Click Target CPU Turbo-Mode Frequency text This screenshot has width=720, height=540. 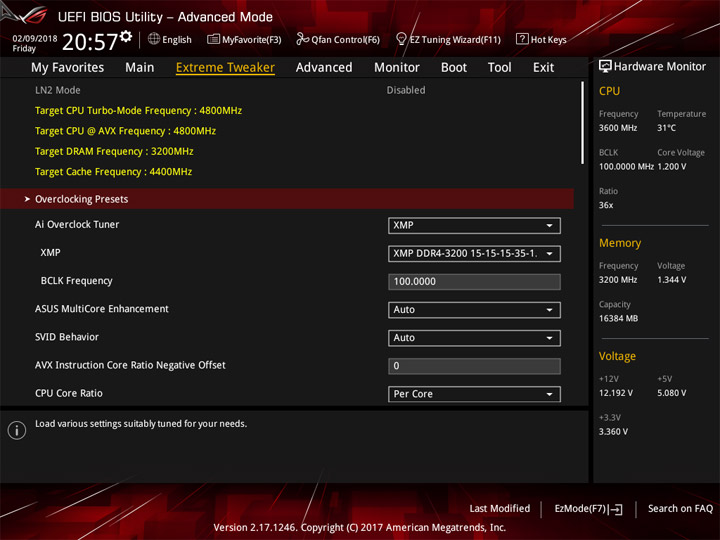point(138,111)
